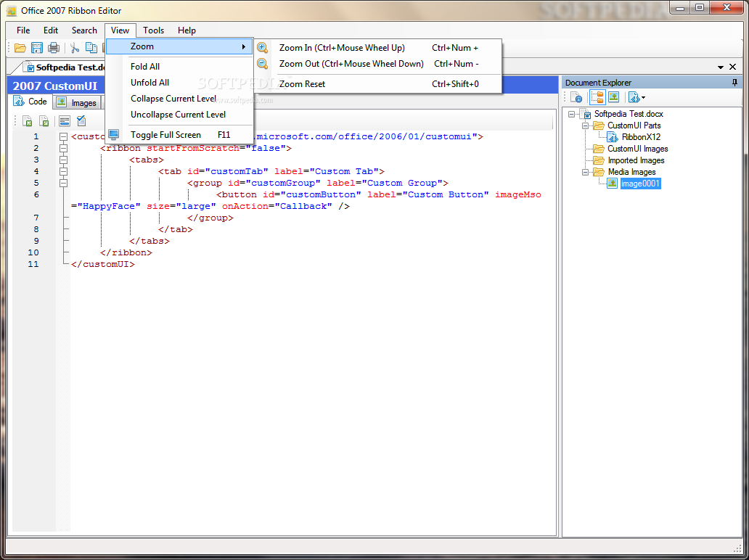Fold the customUI element on line 1

(x=64, y=136)
